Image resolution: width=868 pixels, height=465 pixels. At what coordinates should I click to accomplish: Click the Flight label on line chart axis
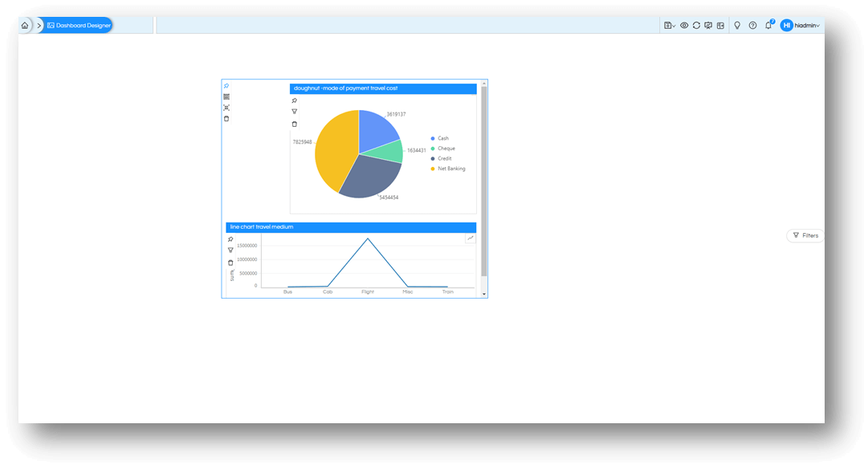click(368, 292)
